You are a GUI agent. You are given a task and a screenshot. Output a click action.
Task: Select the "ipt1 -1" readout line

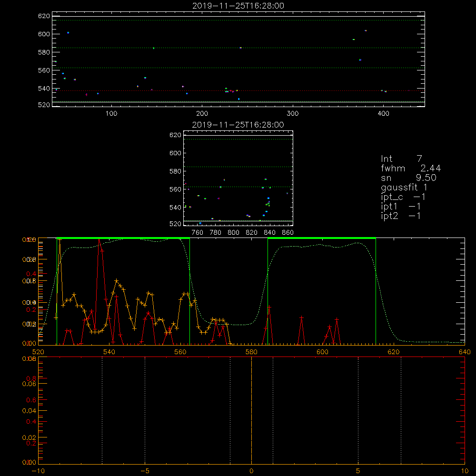pyautogui.click(x=401, y=207)
